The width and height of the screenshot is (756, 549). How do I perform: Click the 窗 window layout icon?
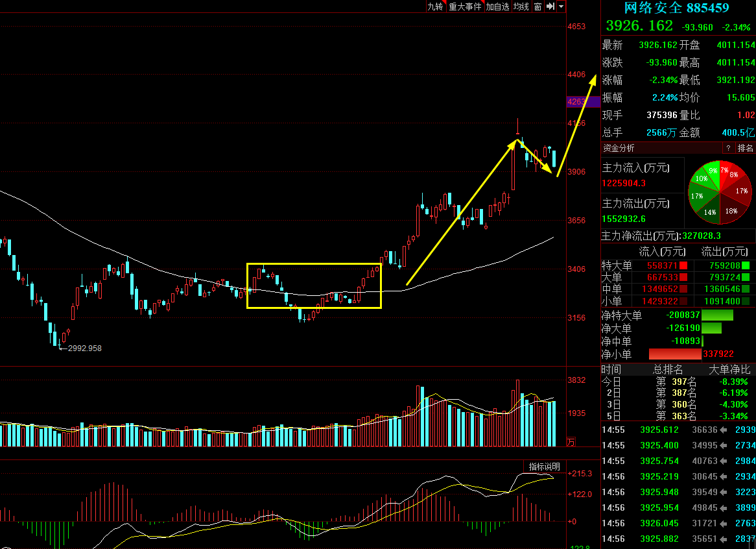coord(537,6)
